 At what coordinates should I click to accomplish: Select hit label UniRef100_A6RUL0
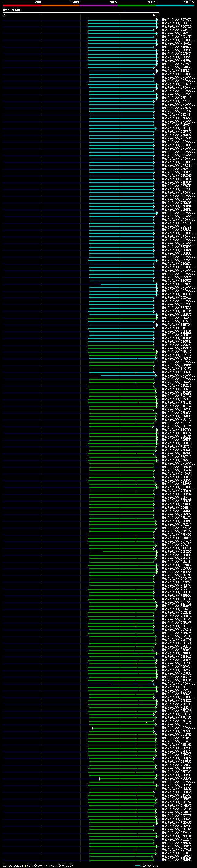click(x=177, y=477)
